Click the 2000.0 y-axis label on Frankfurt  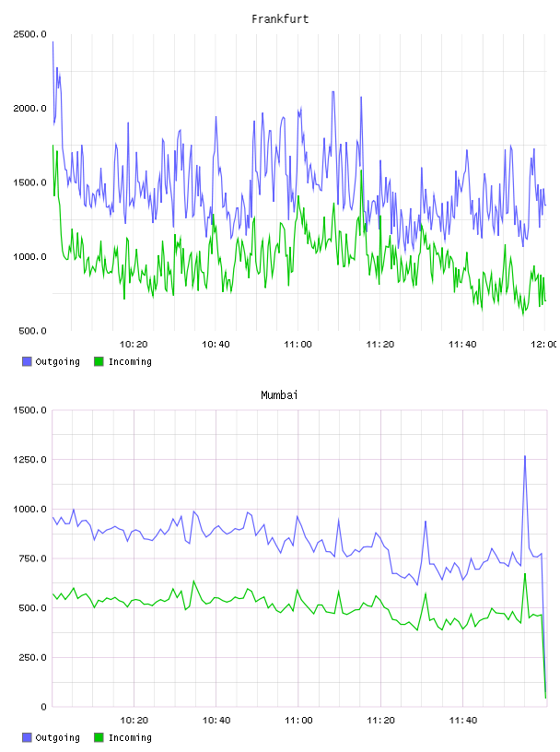[30, 109]
